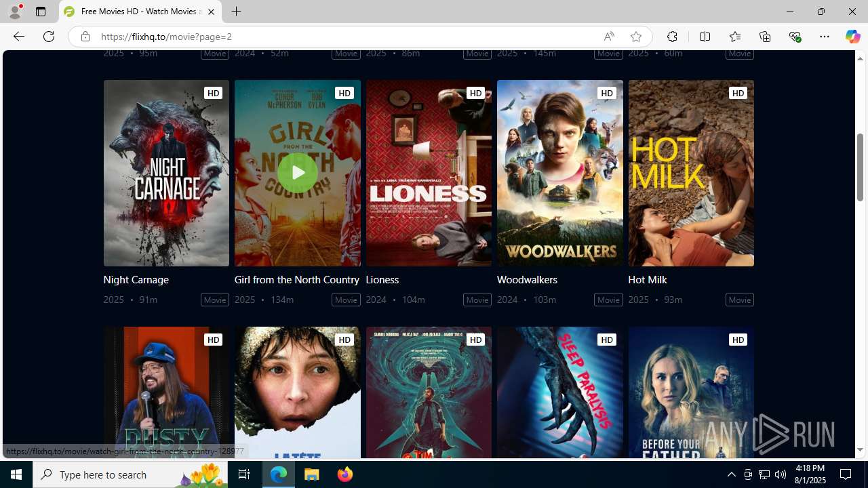Add this page to favorites
This screenshot has height=488, width=868.
[x=635, y=37]
